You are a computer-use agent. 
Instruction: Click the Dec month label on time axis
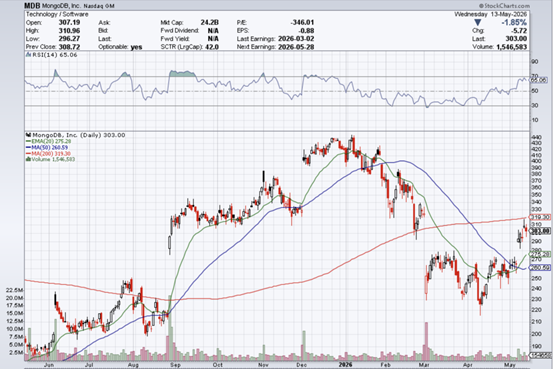(x=301, y=365)
